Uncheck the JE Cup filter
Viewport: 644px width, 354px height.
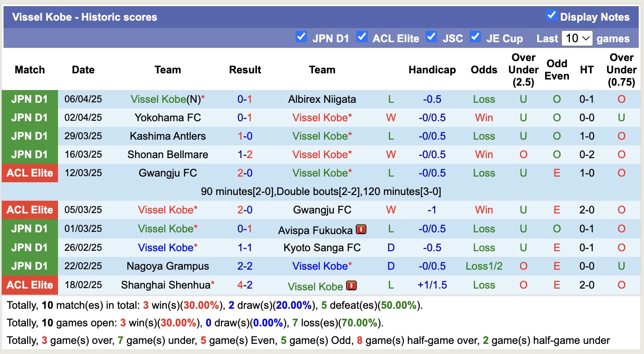(x=476, y=38)
